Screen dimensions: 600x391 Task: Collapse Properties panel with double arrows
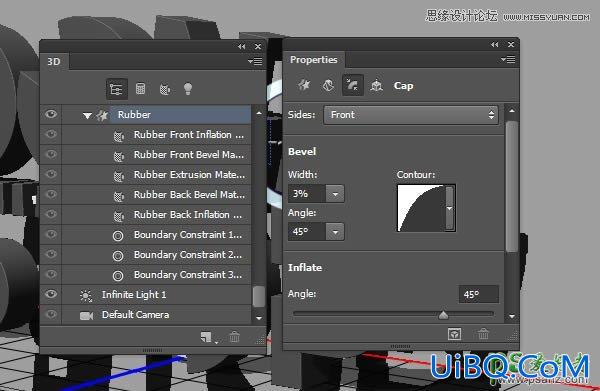(x=494, y=45)
